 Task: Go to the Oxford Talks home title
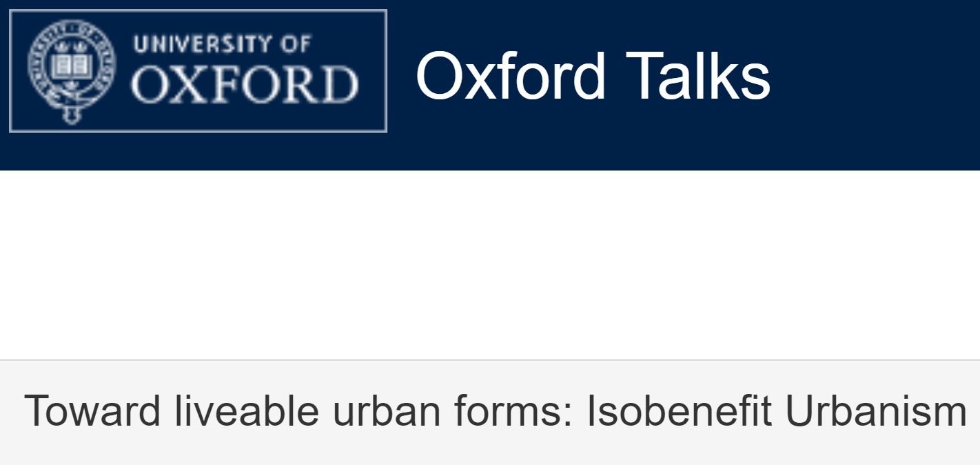coord(593,77)
